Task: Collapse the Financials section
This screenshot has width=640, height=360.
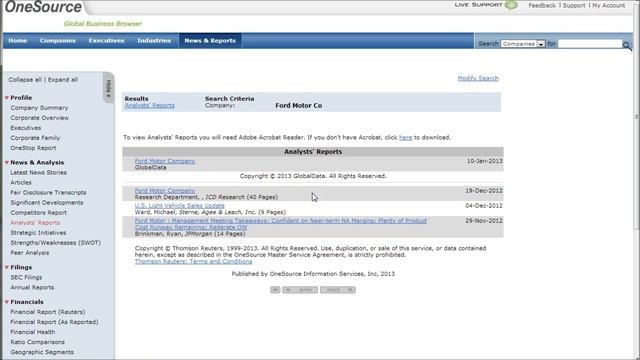Action: click(7, 302)
